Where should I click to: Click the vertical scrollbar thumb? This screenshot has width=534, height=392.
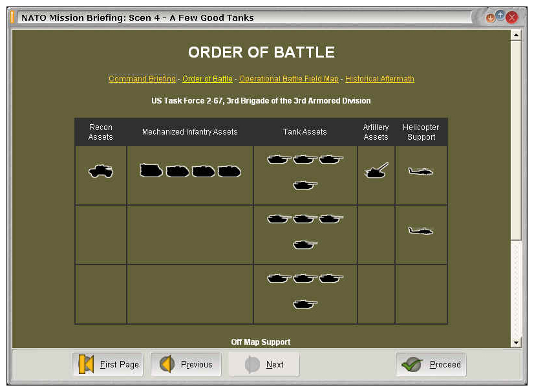point(517,140)
